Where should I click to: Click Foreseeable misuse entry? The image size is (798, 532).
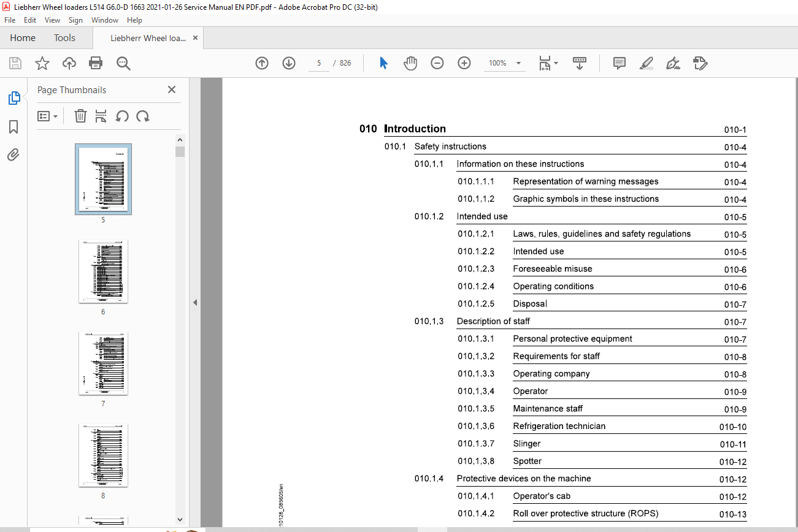click(553, 268)
